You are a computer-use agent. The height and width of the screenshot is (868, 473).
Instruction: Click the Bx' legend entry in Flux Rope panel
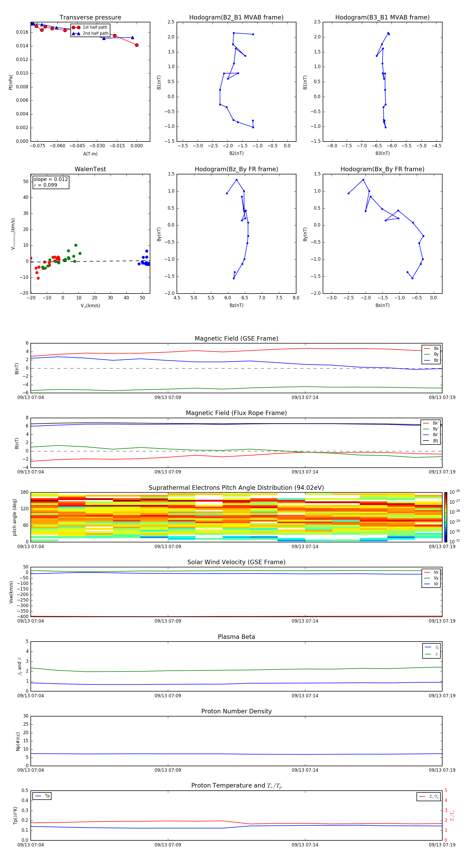coord(431,423)
